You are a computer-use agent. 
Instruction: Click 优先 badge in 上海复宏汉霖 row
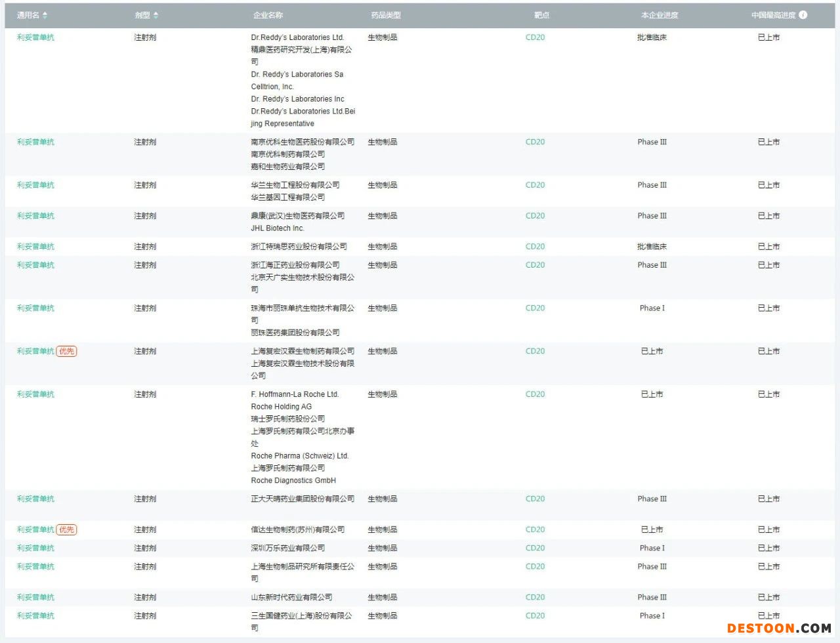[x=66, y=351]
